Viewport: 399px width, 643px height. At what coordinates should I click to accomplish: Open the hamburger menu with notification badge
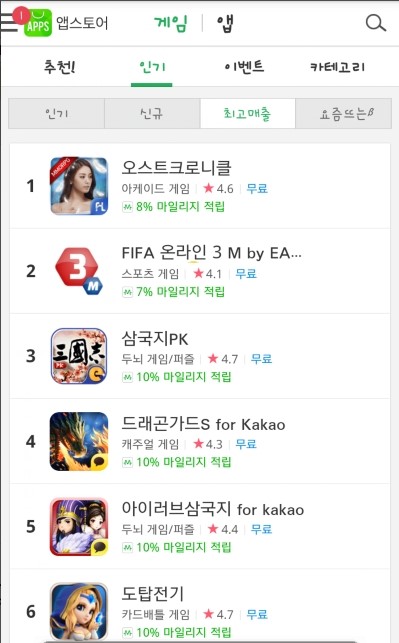coord(12,21)
